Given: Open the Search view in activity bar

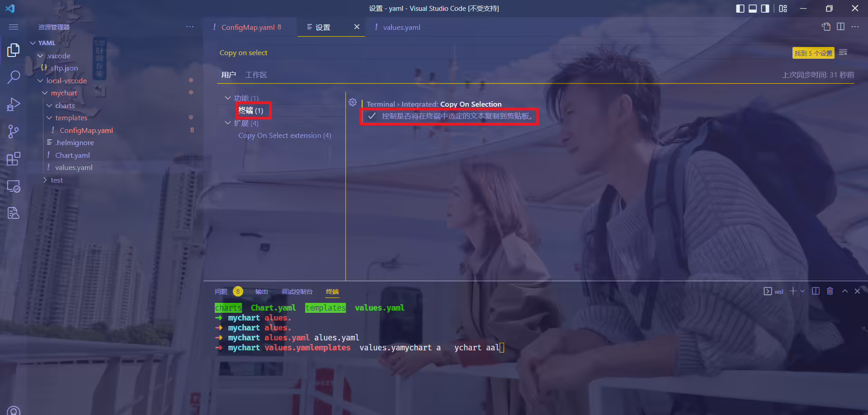Looking at the screenshot, I should (14, 77).
